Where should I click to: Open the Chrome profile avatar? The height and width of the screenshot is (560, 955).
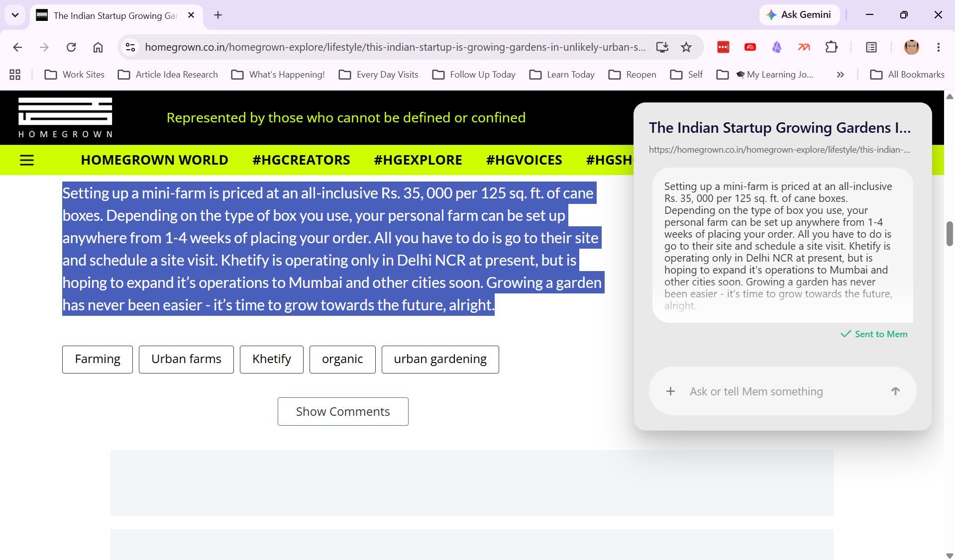[912, 47]
